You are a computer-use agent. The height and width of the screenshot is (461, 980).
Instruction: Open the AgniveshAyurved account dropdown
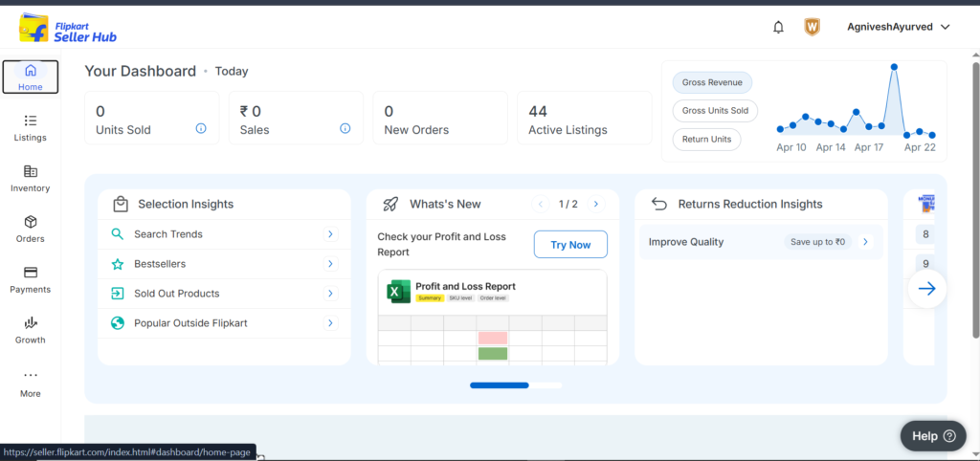898,27
